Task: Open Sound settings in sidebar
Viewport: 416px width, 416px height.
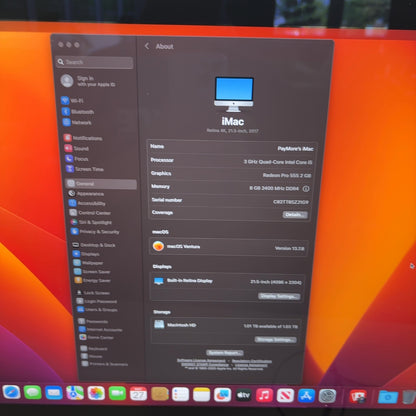Action: tap(77, 148)
